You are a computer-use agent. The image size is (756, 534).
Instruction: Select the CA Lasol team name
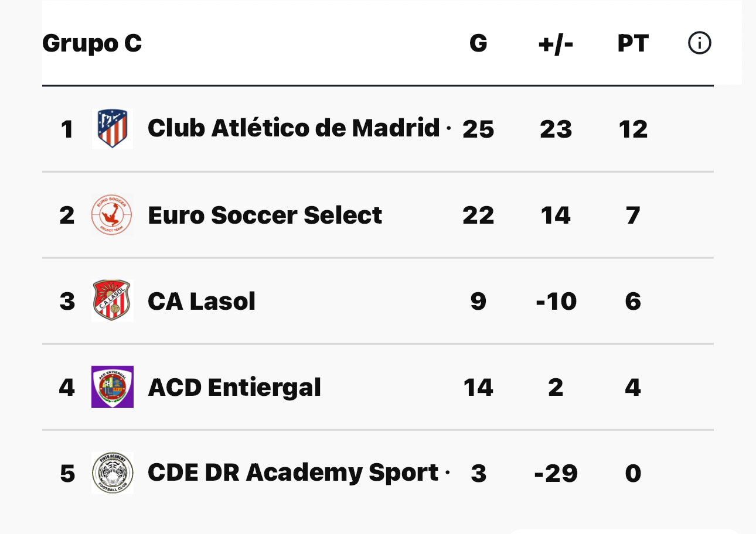202,301
